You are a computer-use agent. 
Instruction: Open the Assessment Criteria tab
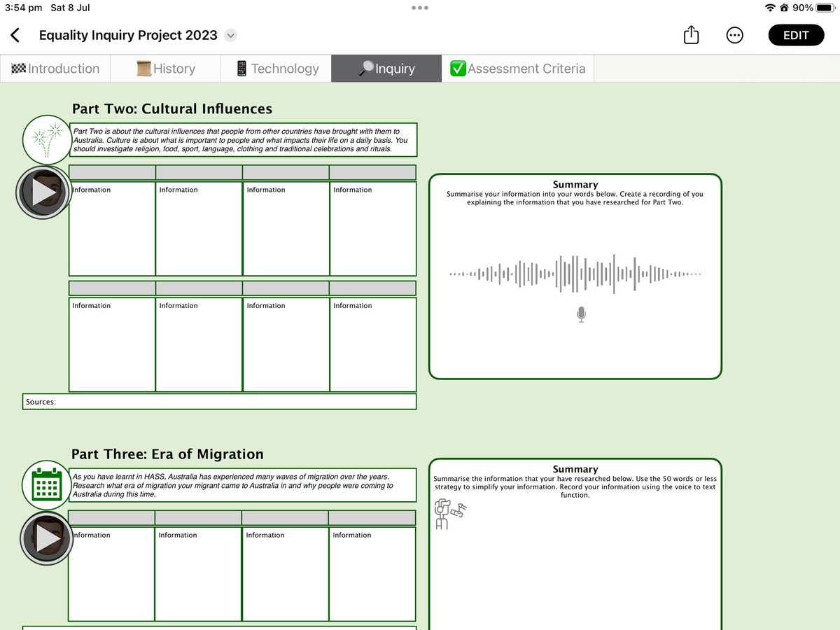518,69
